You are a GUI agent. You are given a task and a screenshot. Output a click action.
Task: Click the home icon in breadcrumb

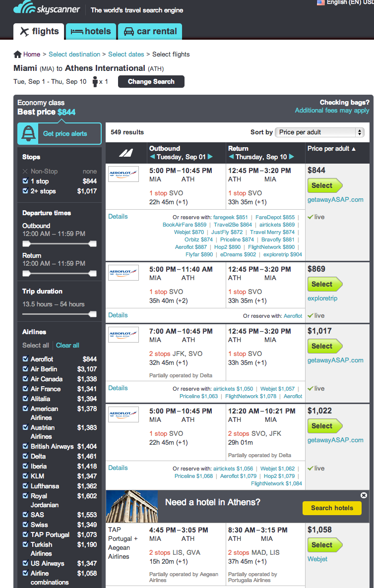pyautogui.click(x=17, y=55)
